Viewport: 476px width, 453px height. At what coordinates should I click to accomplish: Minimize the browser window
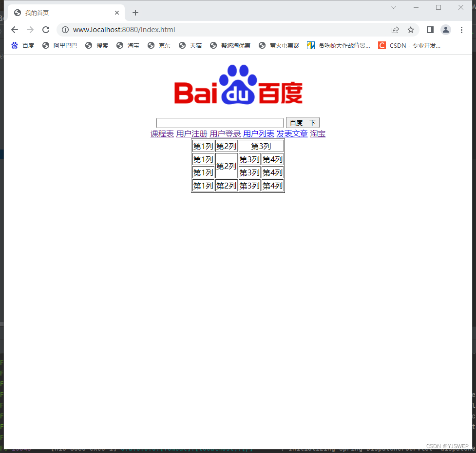click(x=416, y=7)
